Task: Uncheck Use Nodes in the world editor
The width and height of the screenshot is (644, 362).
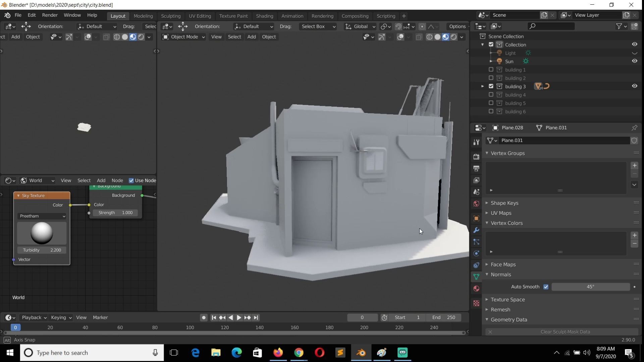Action: coord(131,181)
